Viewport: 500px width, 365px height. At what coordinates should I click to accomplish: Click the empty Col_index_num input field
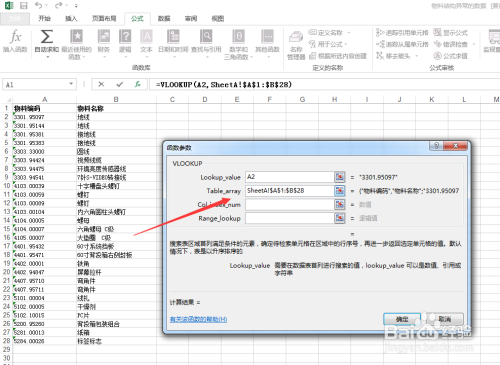[x=290, y=204]
